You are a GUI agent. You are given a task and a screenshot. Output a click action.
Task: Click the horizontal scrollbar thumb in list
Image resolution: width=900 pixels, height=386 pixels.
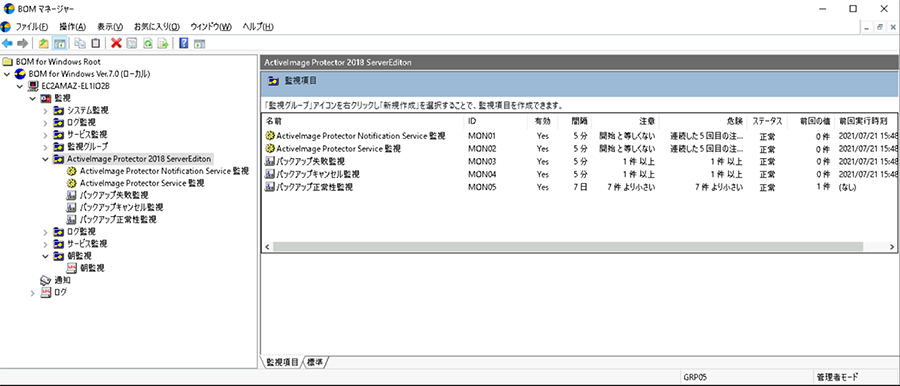568,246
